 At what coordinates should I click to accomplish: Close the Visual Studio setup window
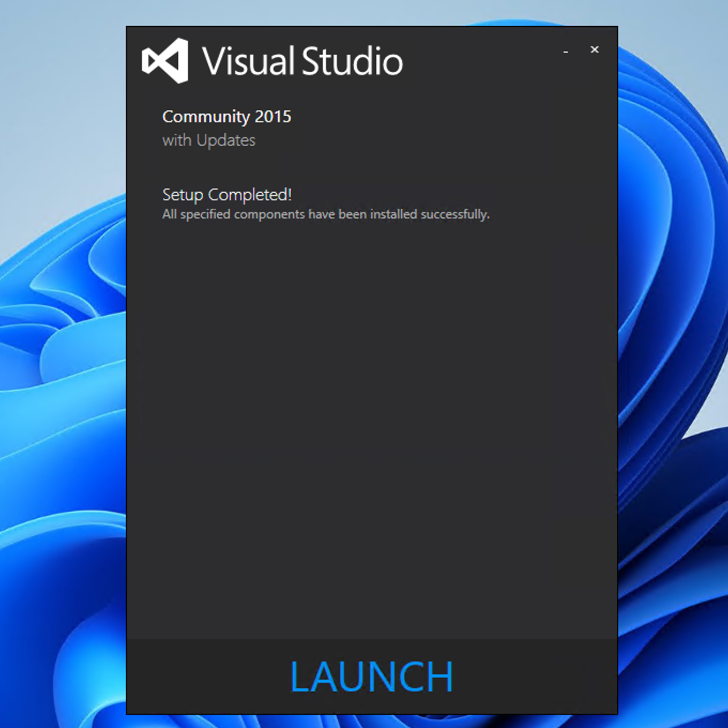[594, 50]
